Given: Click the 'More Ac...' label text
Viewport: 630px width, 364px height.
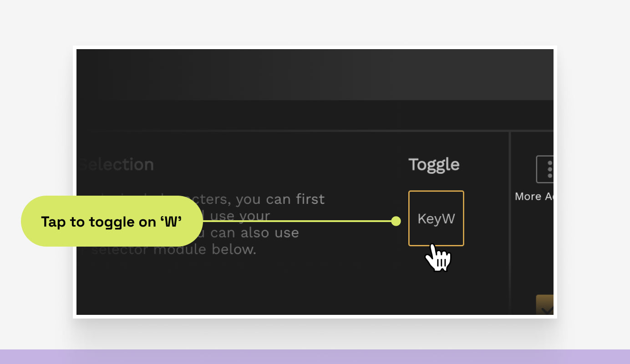Looking at the screenshot, I should [x=534, y=197].
